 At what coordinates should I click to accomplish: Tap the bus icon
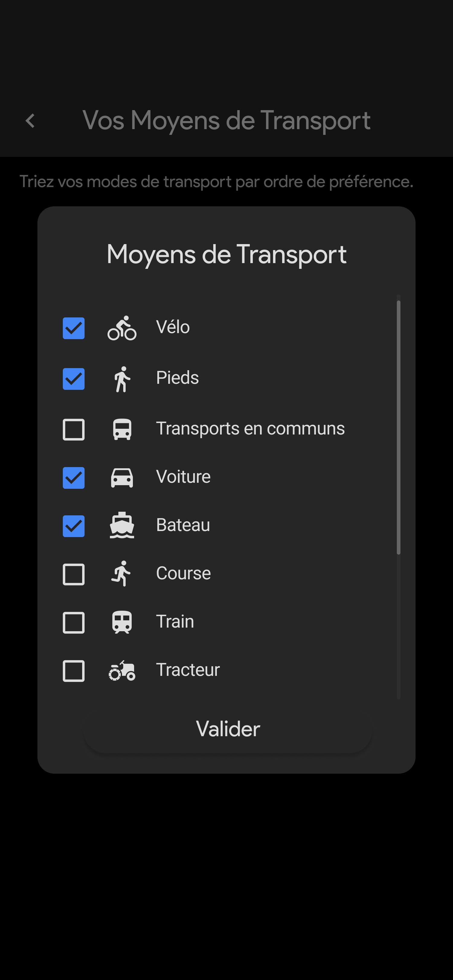point(122,430)
